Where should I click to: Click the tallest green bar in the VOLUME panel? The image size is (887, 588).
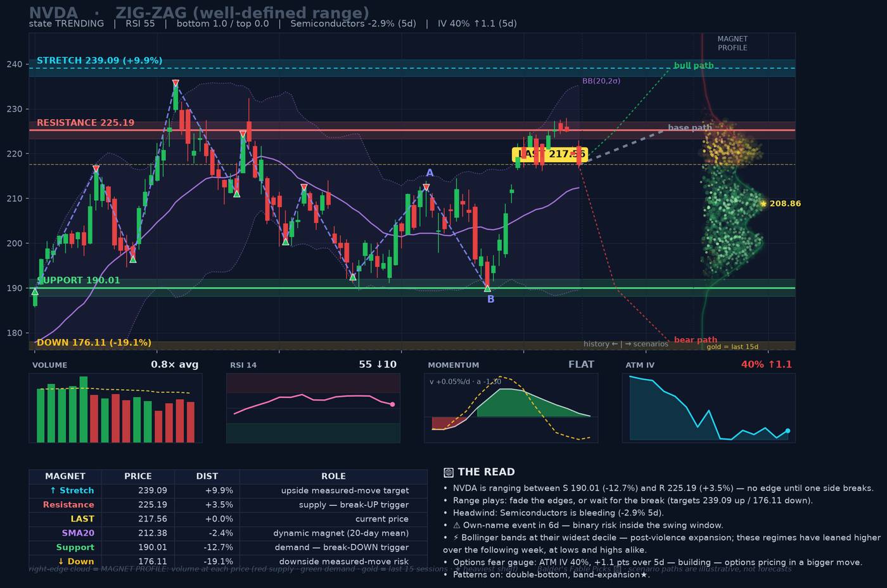[x=84, y=409]
